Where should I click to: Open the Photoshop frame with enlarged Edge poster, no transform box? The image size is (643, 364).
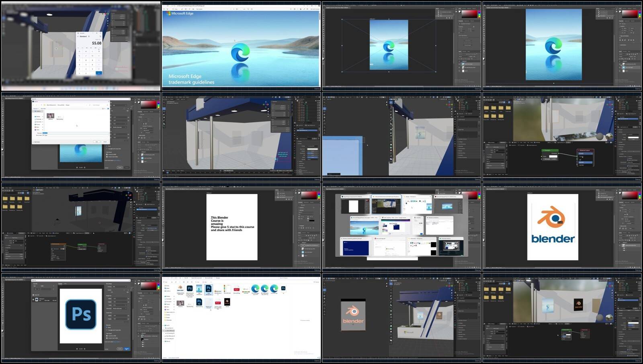562,46
